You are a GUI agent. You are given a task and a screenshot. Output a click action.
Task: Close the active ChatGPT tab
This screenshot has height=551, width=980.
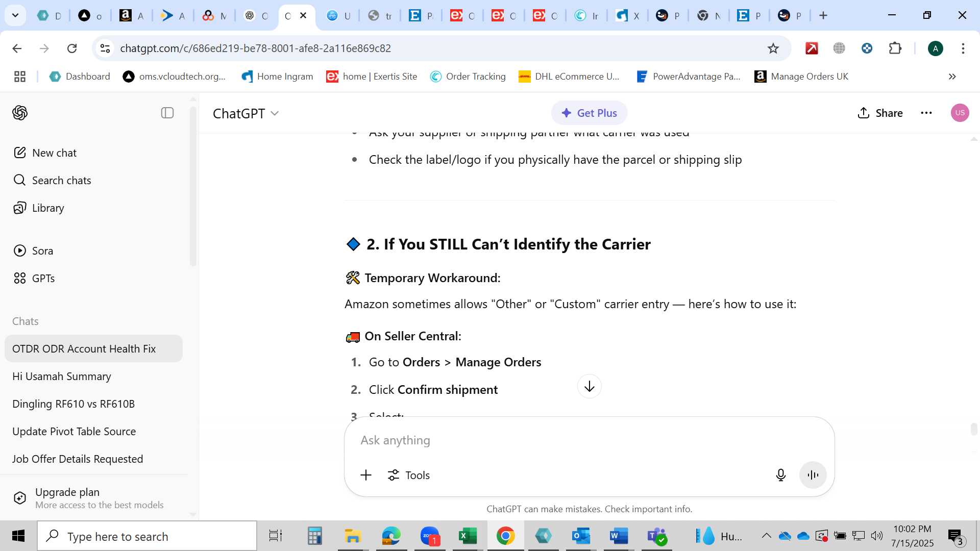point(303,15)
